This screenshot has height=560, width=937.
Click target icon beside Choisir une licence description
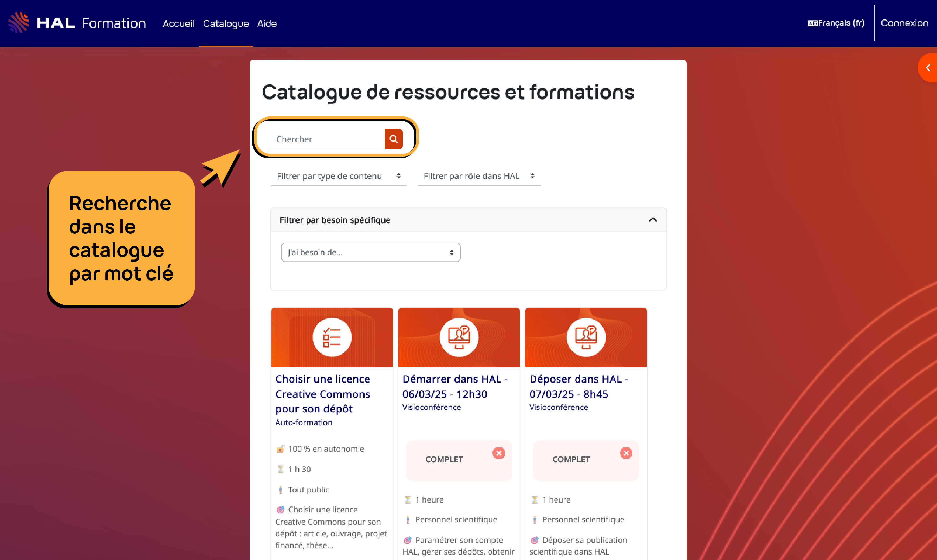(x=280, y=510)
